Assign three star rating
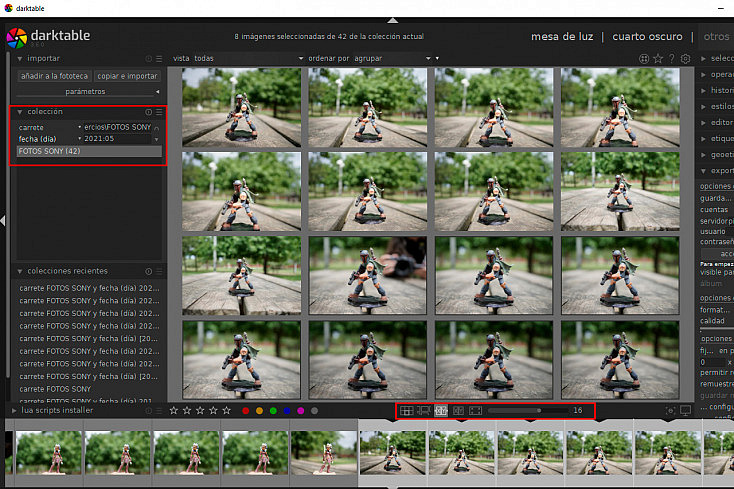Screen dimensions: 734x489 [200, 410]
